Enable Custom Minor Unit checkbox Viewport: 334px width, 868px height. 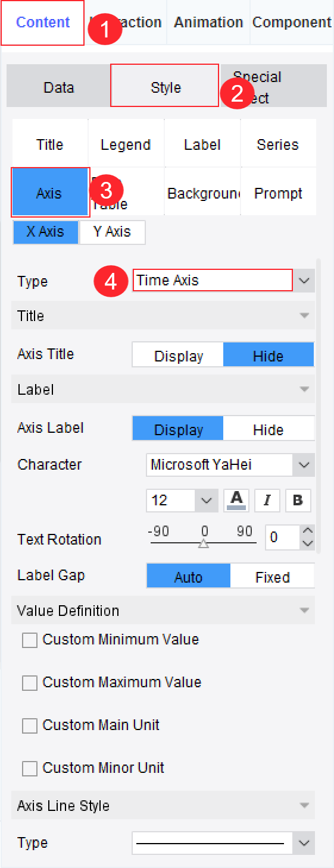29,769
